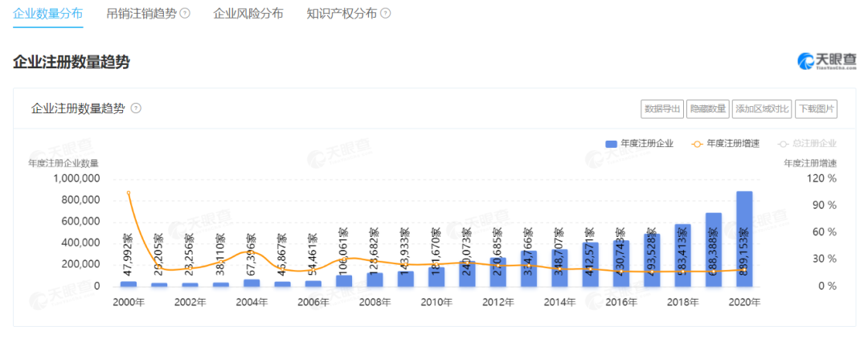Switch to 企业数量分布 tab

pos(47,14)
